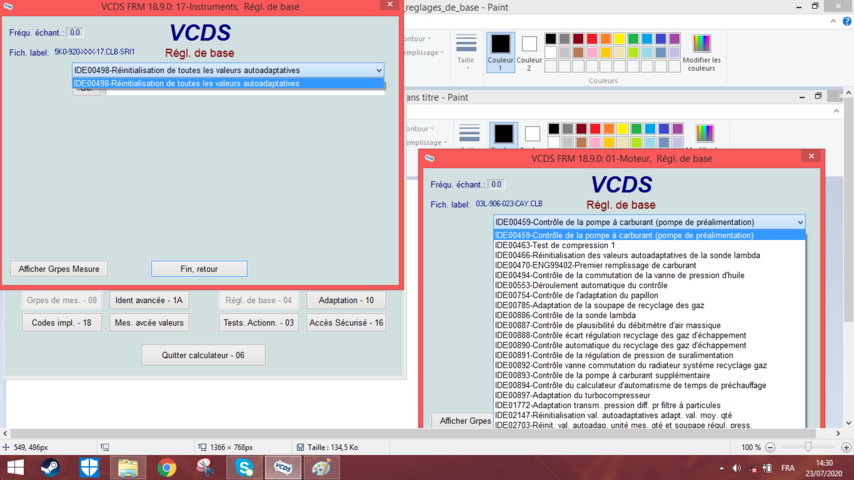Click Paint help question mark icon
This screenshot has height=480, width=854.
coord(847,21)
